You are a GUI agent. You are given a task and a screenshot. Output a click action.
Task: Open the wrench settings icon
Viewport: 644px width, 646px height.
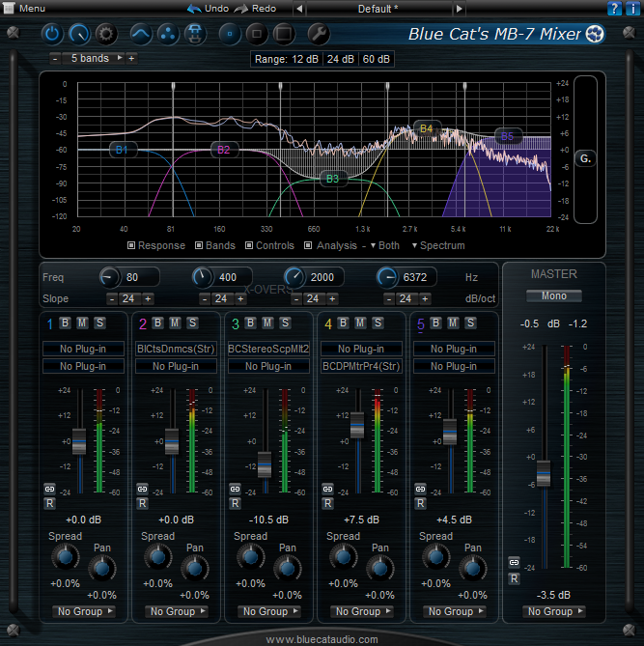[318, 35]
